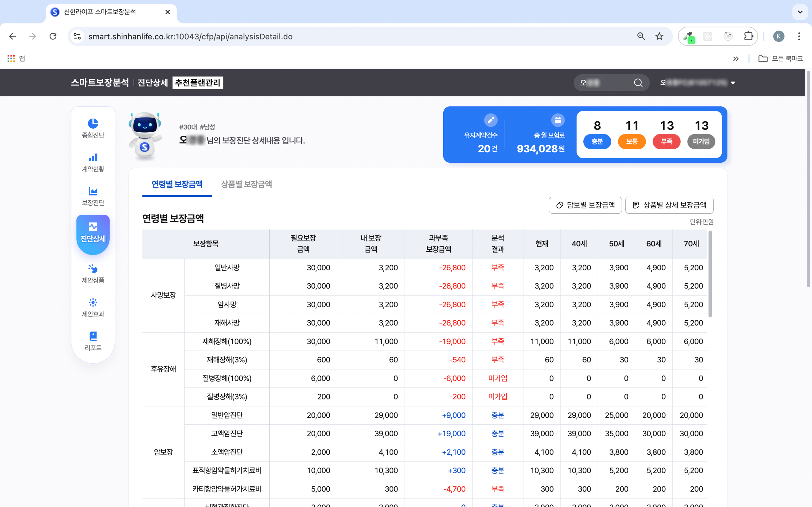Select the 제안효과 sidebar icon

[93, 307]
